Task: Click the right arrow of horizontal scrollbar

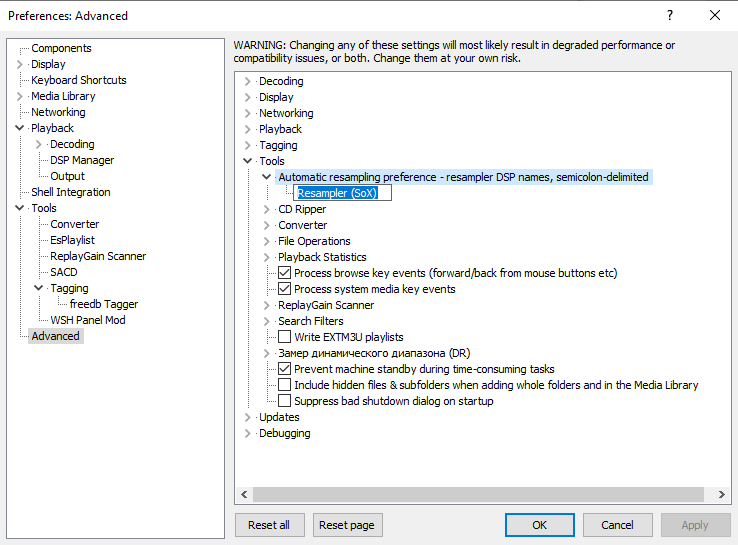Action: pyautogui.click(x=722, y=495)
